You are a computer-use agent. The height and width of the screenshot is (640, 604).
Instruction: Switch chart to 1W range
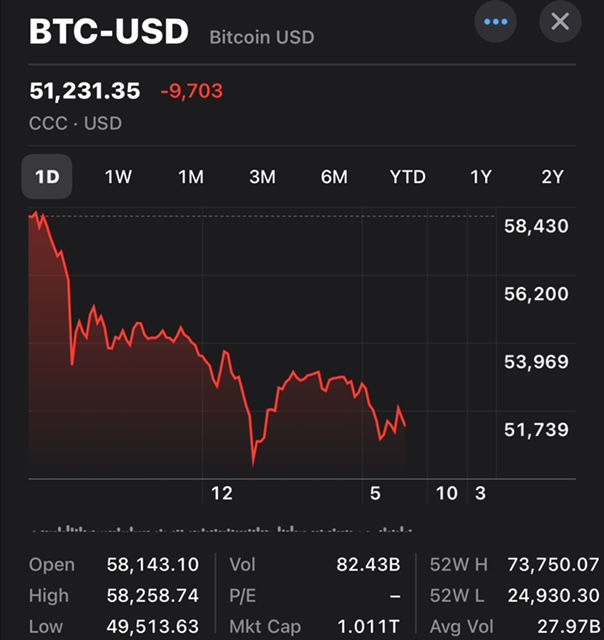118,177
